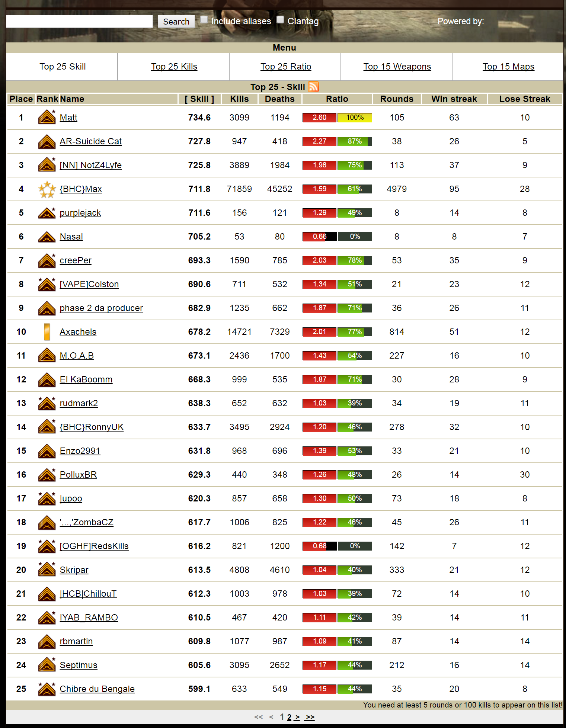Click rank icon for Chibre du Bengale

point(47,689)
